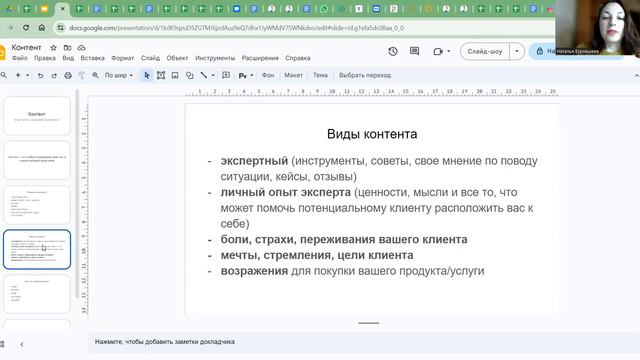This screenshot has height=360, width=640.
Task: Open new slide layout dropdown arrow
Action: [28, 76]
